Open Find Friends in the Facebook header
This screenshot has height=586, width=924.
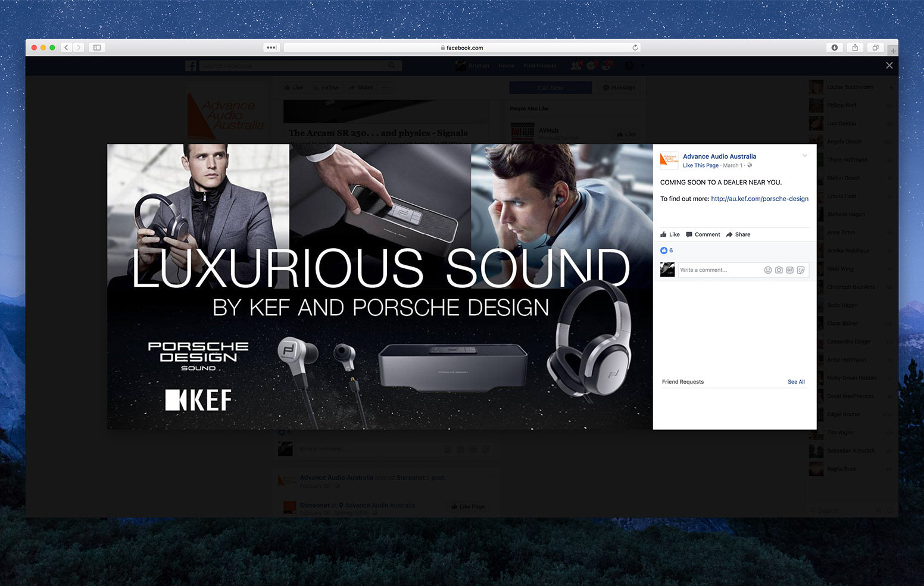coord(540,65)
